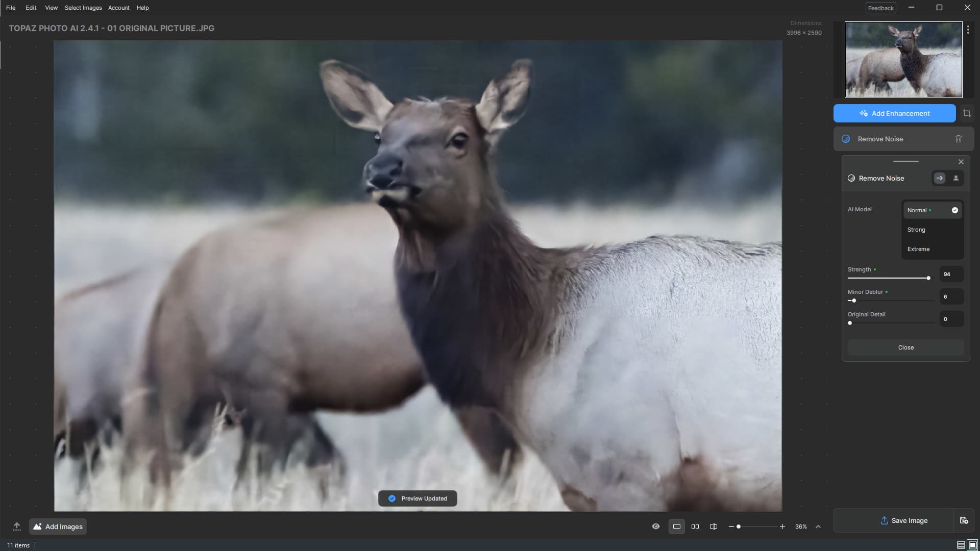Choose the Extreme AI model option
This screenshot has width=980, height=551.
click(918, 249)
